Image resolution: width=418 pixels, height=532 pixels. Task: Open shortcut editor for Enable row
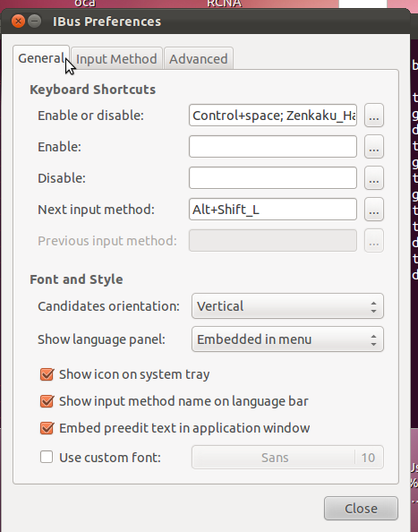374,147
